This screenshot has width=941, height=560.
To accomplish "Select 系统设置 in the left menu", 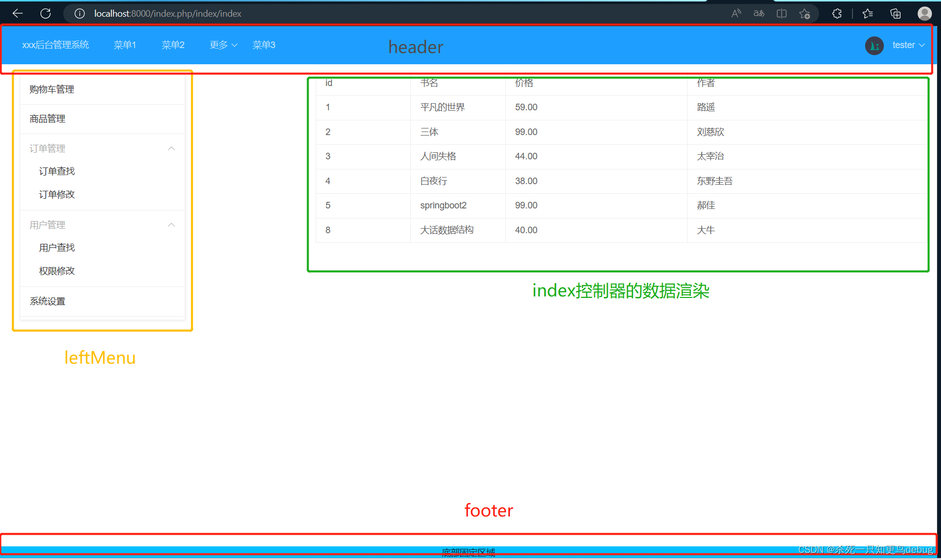I will point(102,301).
